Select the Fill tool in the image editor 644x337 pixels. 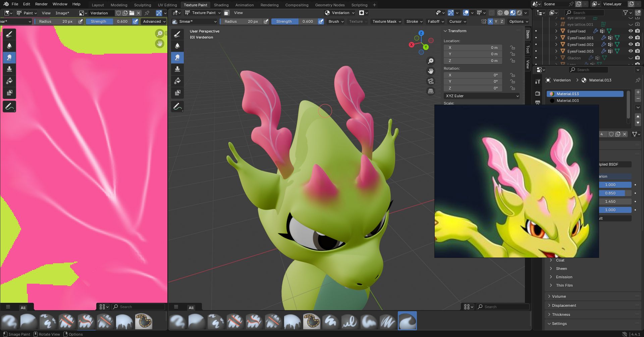pyautogui.click(x=9, y=81)
